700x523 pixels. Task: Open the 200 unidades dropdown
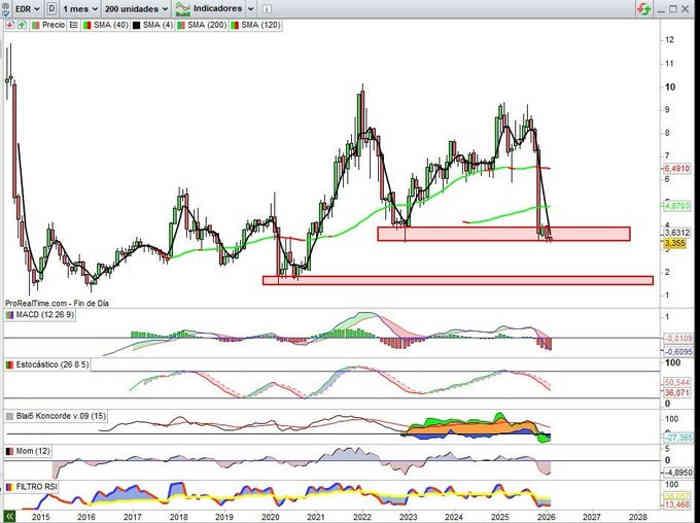138,8
